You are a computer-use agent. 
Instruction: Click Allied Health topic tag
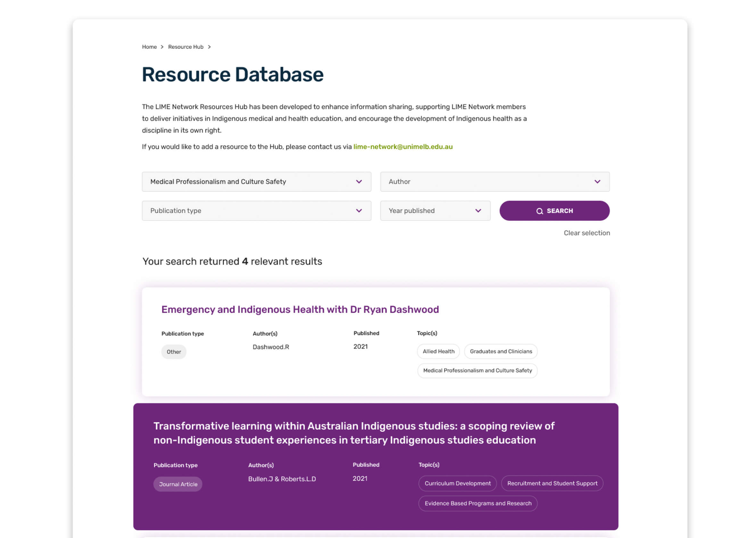pos(439,351)
